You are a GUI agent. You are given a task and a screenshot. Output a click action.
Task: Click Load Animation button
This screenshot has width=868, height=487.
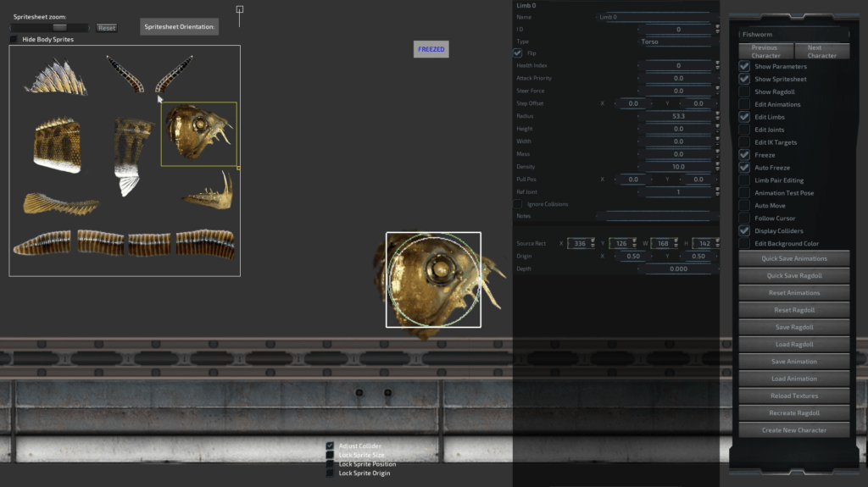coord(793,379)
